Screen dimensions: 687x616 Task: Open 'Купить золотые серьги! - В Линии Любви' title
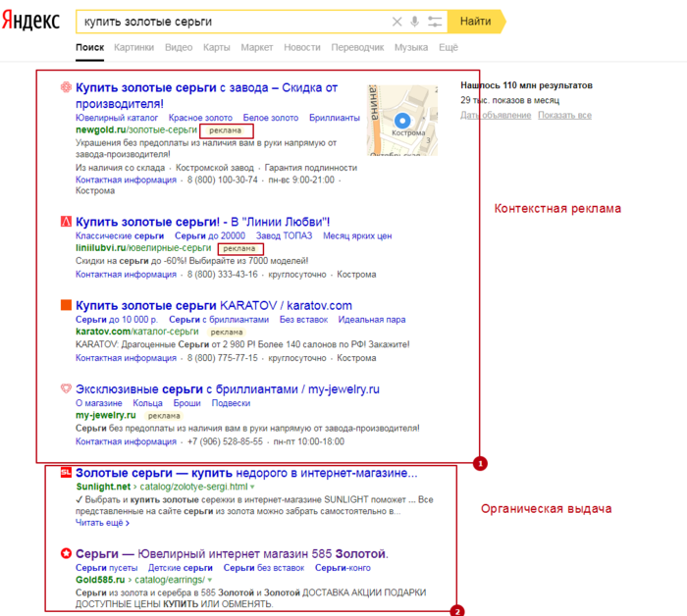click(202, 222)
